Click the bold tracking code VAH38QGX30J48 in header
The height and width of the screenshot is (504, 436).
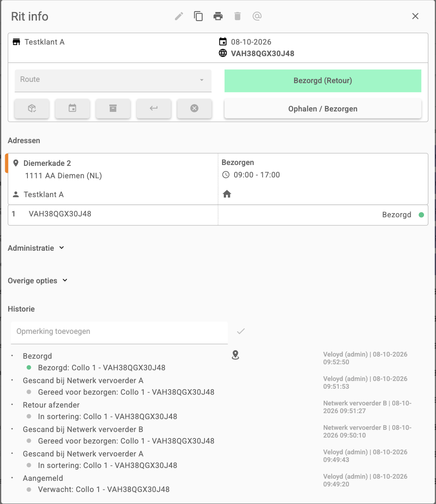tap(263, 53)
